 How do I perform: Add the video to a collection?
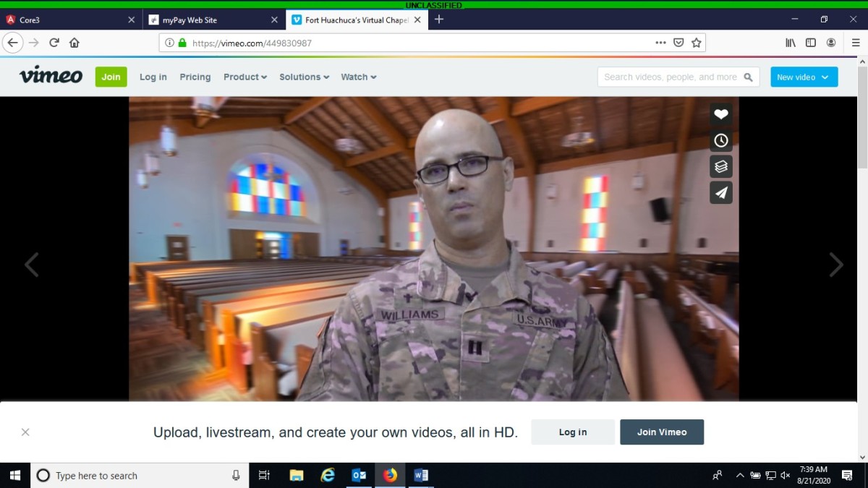click(x=720, y=166)
